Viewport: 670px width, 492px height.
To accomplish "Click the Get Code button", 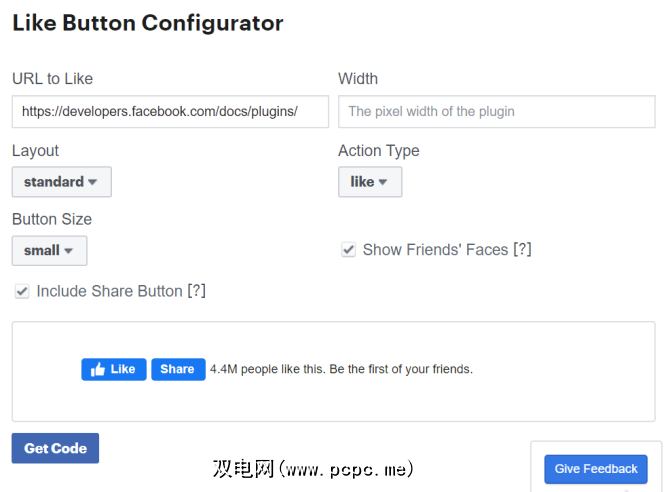I will coord(55,448).
